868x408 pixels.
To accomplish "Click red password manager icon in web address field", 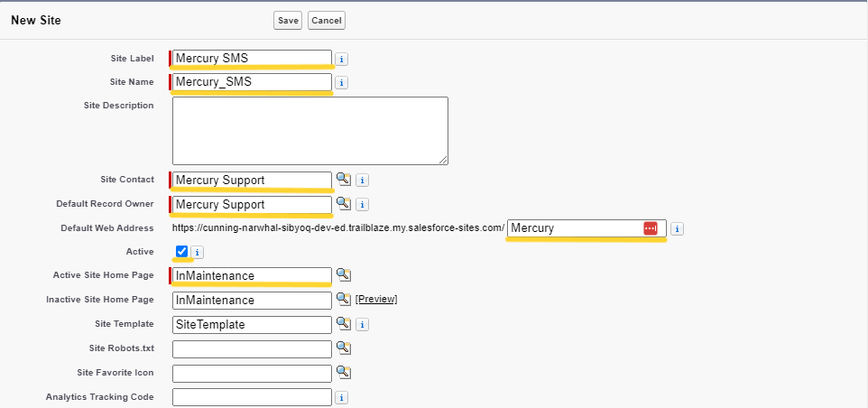I will point(651,228).
